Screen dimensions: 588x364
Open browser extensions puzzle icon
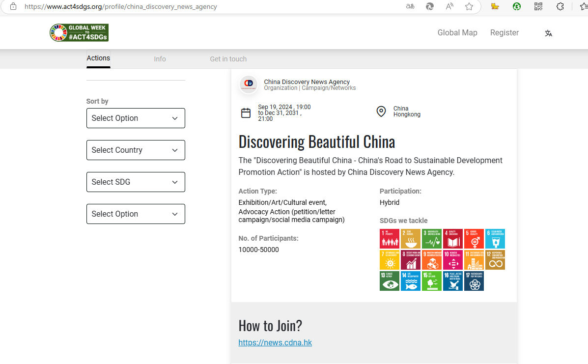(x=560, y=6)
